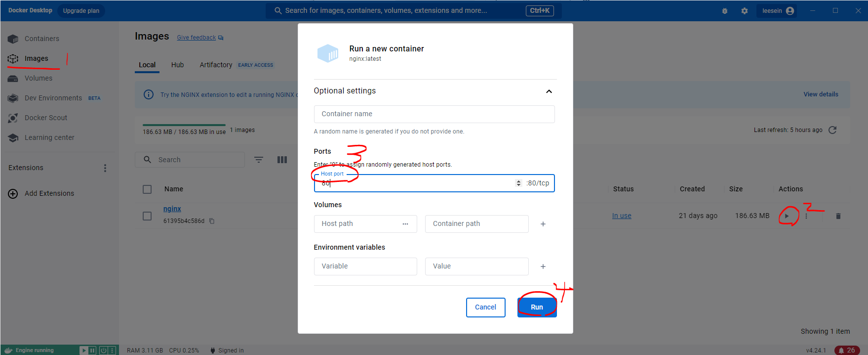The height and width of the screenshot is (355, 868).
Task: Click Add Extensions plus icon
Action: click(13, 194)
